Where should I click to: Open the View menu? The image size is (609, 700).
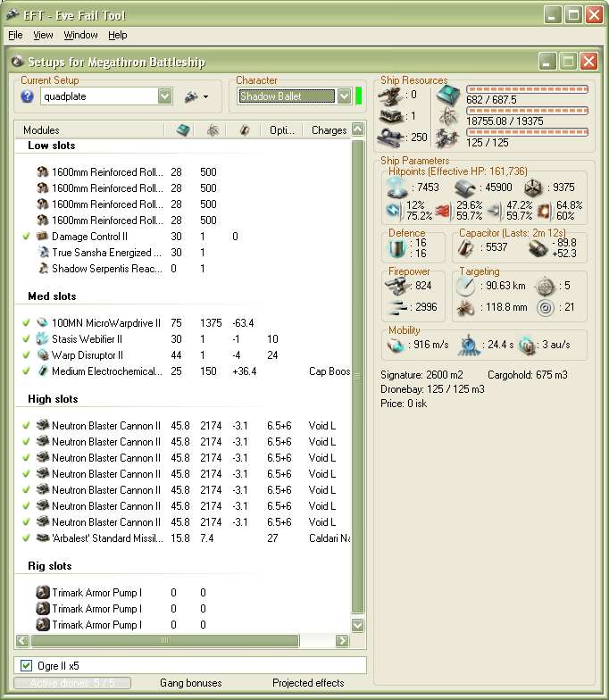click(43, 35)
